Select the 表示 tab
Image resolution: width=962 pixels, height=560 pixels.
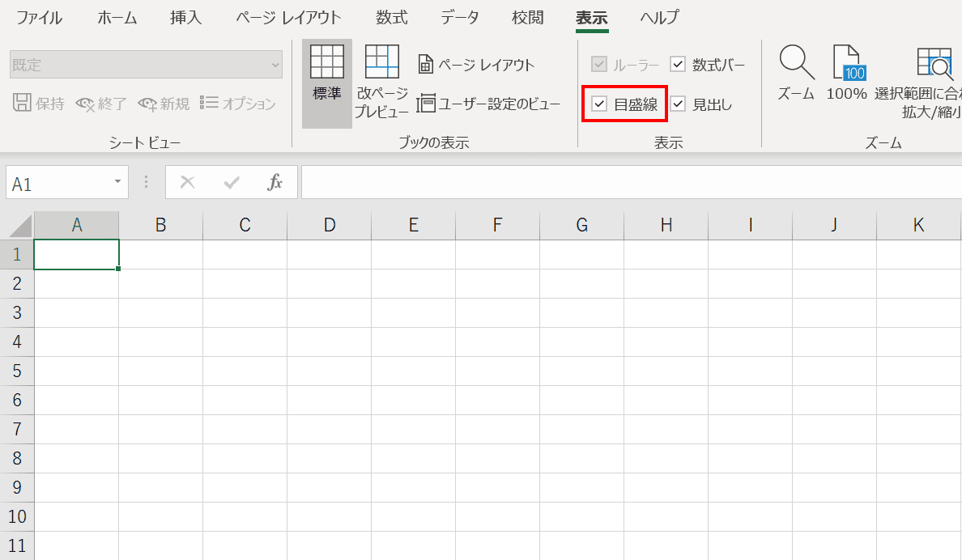coord(591,17)
